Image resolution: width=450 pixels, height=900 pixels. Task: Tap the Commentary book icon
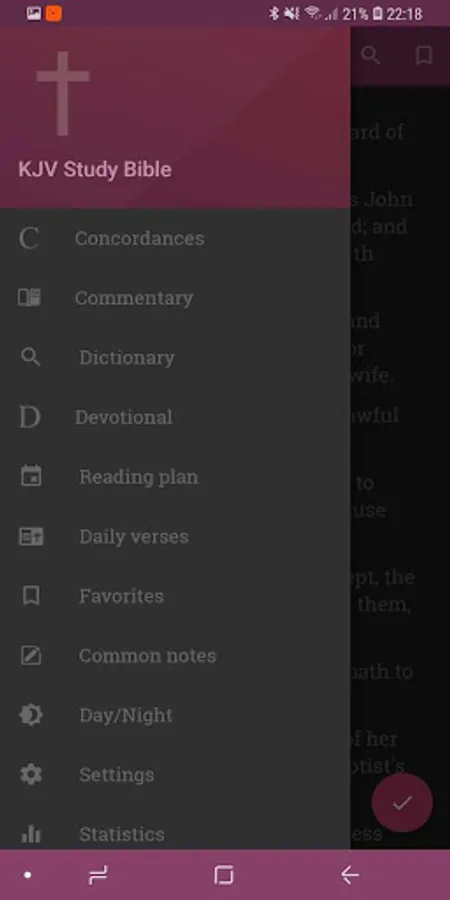[29, 297]
